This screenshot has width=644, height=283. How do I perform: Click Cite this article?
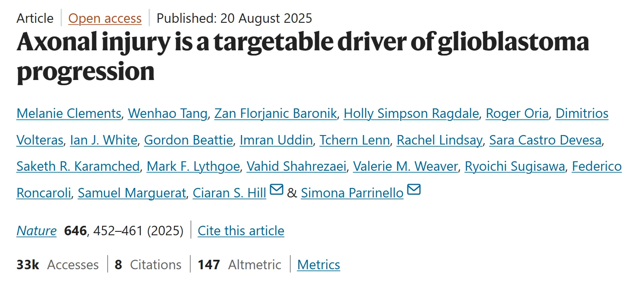coord(241,231)
